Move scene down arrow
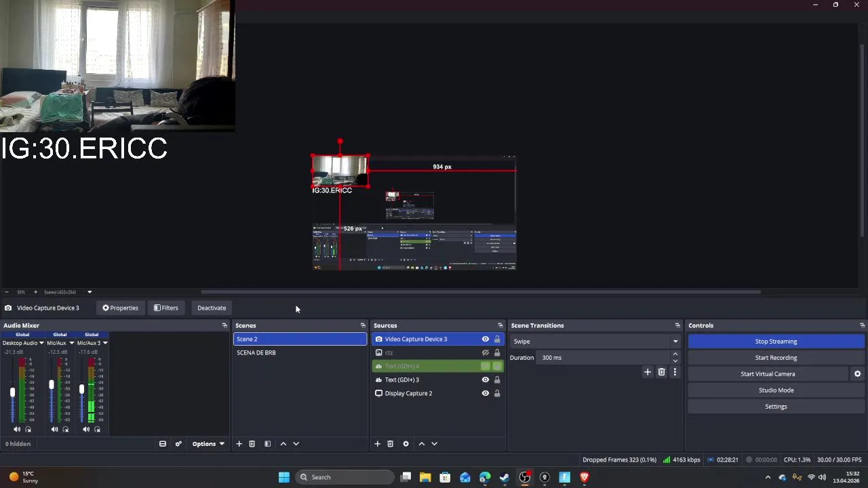868x488 pixels. click(296, 444)
